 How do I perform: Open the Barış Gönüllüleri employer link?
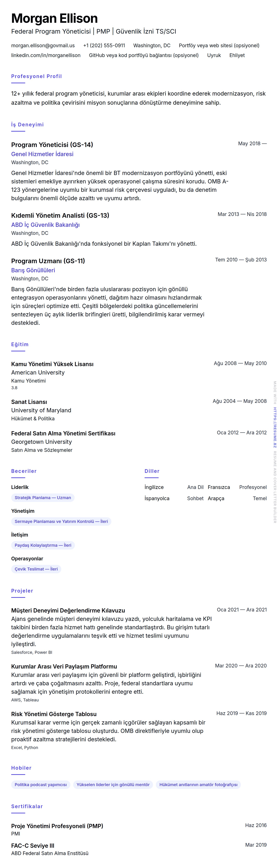coord(33,270)
